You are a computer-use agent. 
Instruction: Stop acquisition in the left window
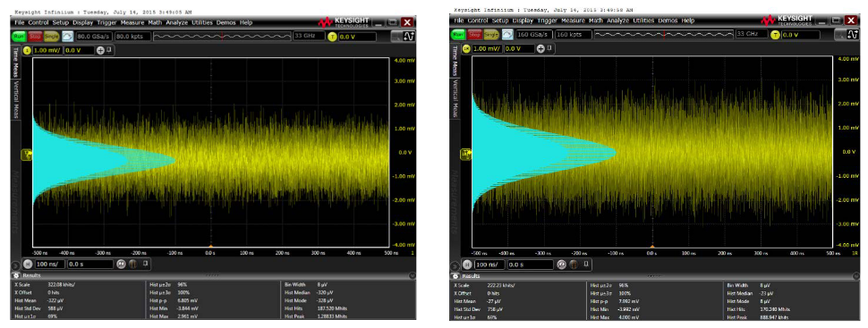click(x=36, y=37)
